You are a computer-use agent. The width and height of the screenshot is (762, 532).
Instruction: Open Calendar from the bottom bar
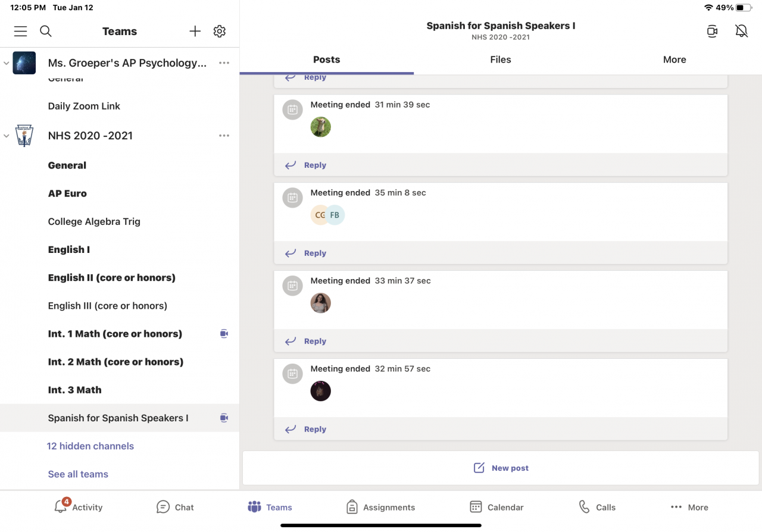[476, 507]
